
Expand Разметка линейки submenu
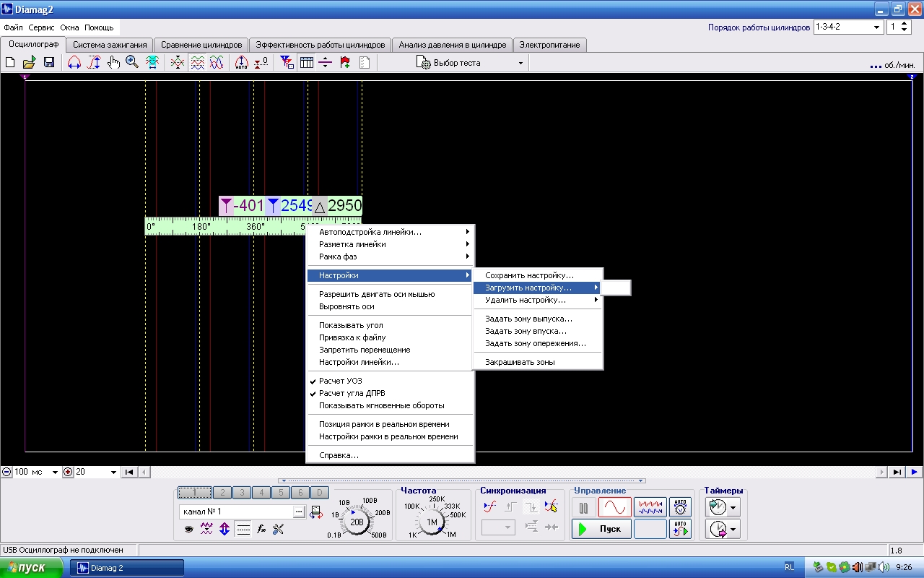[x=391, y=244]
